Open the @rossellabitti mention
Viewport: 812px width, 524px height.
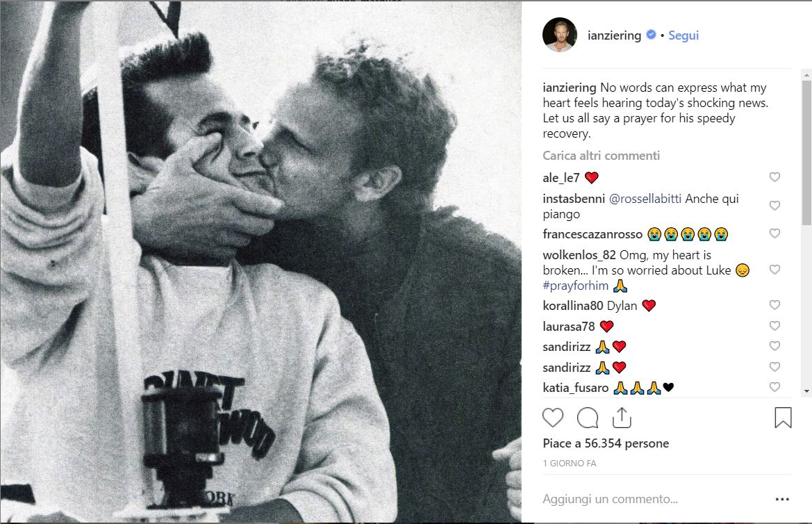click(x=645, y=199)
